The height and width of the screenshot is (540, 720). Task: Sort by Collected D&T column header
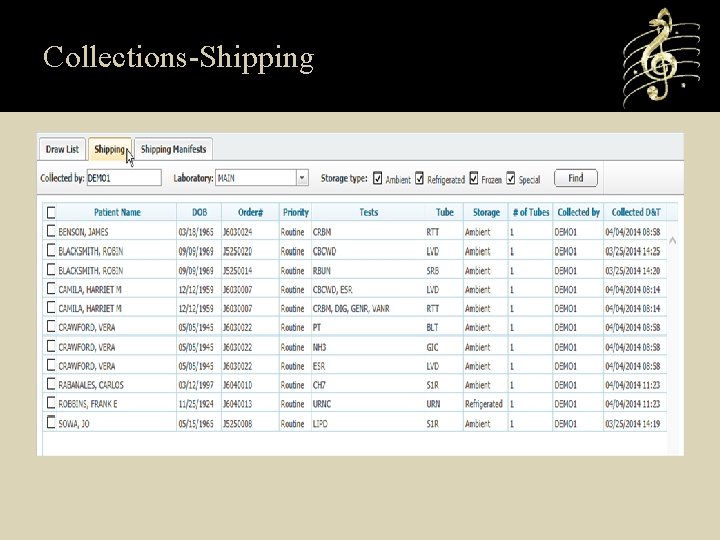coord(636,212)
